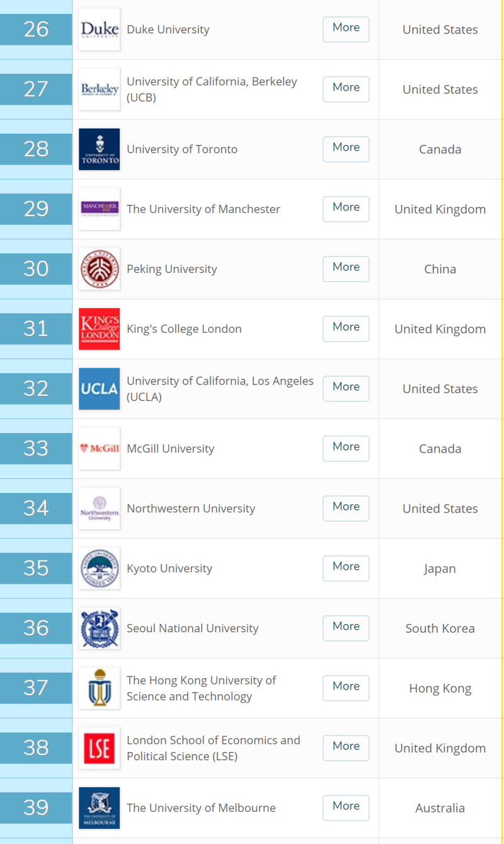Click the Seoul National University emblem
The height and width of the screenshot is (844, 504).
pyautogui.click(x=99, y=628)
